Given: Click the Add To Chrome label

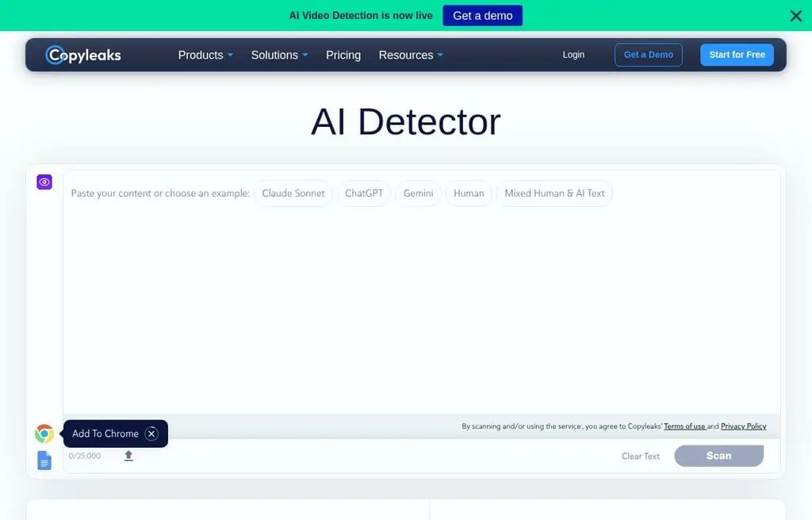Looking at the screenshot, I should [105, 434].
